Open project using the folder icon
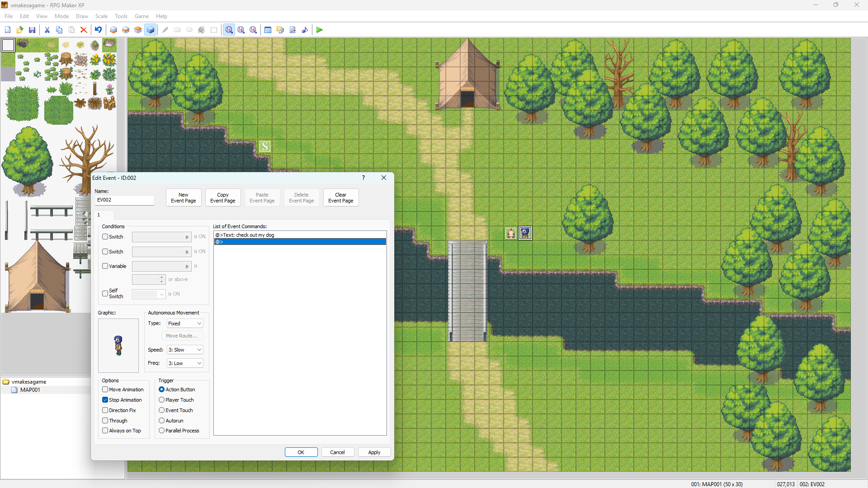868x488 pixels. click(x=20, y=30)
